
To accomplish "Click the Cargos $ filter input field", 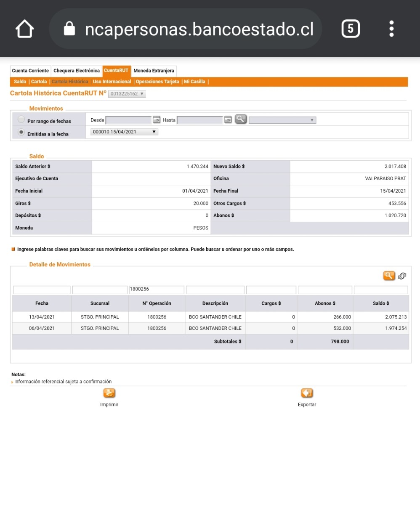I will pos(271,290).
